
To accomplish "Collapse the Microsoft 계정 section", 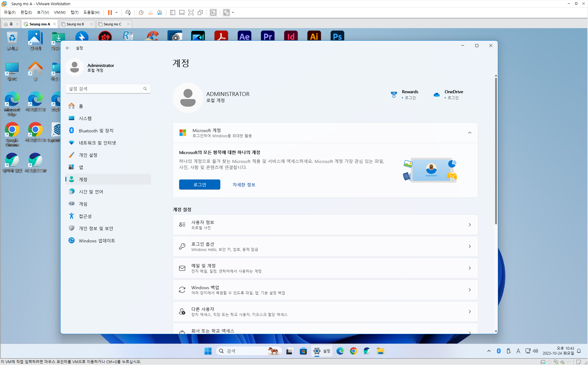I will pos(469,133).
